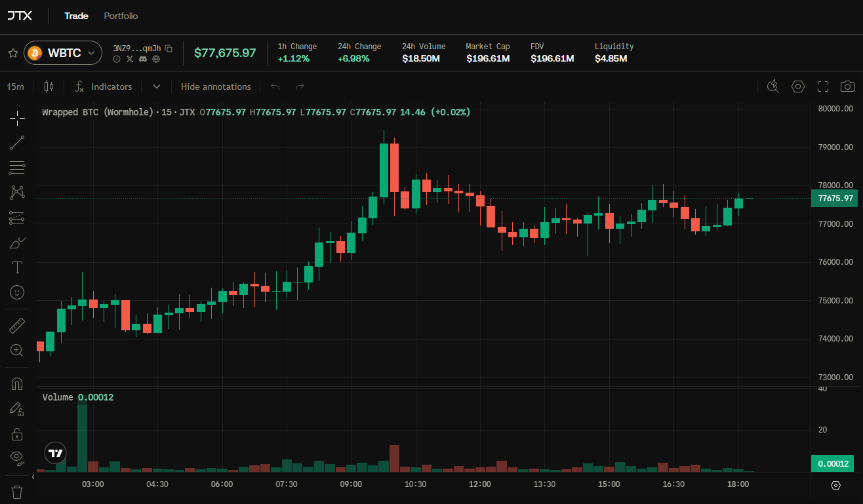Open the token's website globe icon

[x=156, y=59]
